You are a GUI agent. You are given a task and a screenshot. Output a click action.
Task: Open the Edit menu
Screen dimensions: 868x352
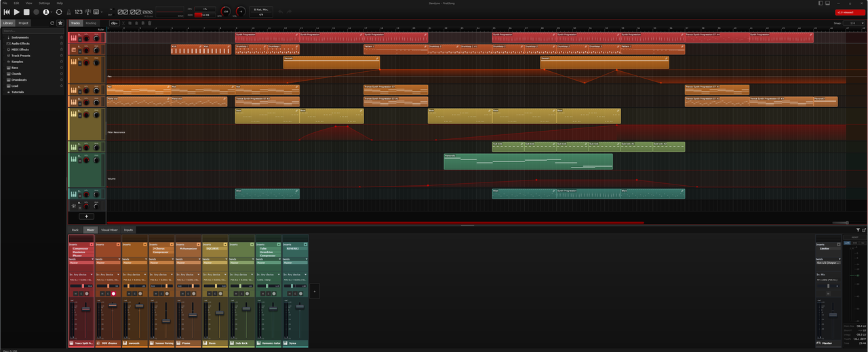click(x=16, y=3)
